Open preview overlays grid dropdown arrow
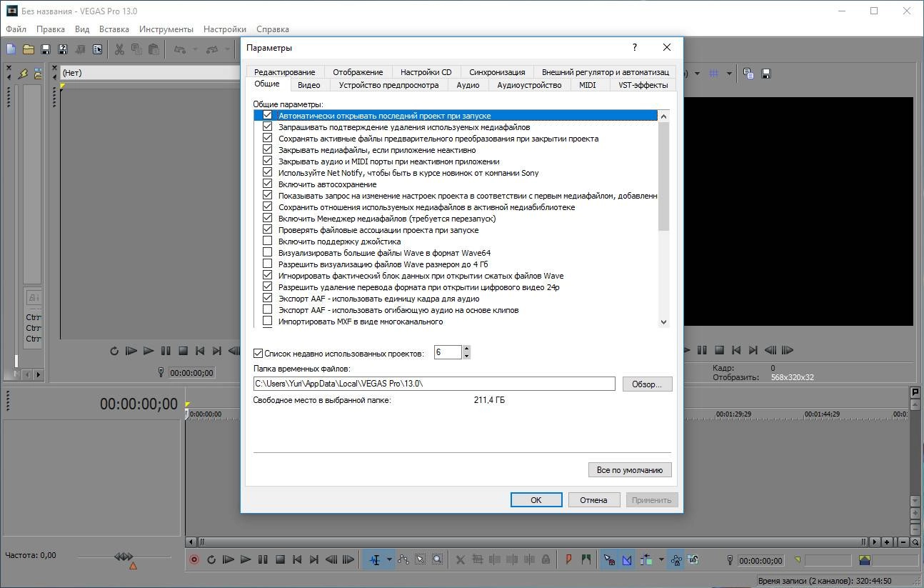Viewport: 924px width, 588px height. point(729,73)
